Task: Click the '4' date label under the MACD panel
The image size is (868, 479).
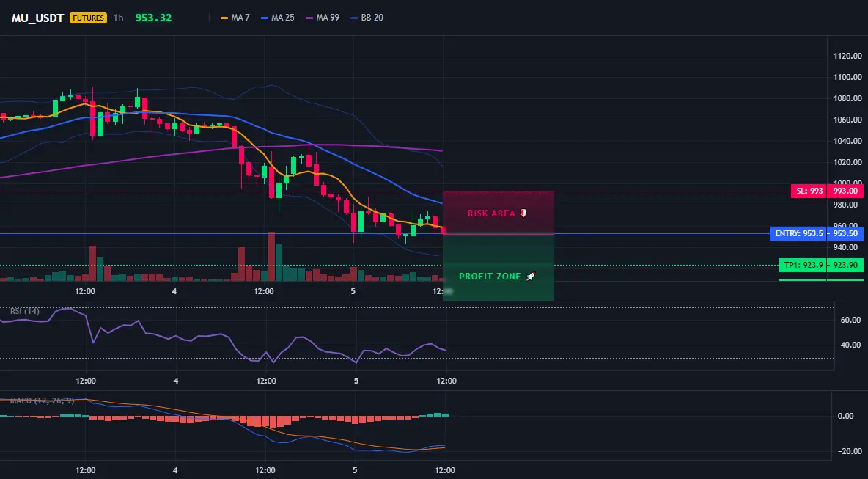Action: coord(175,471)
